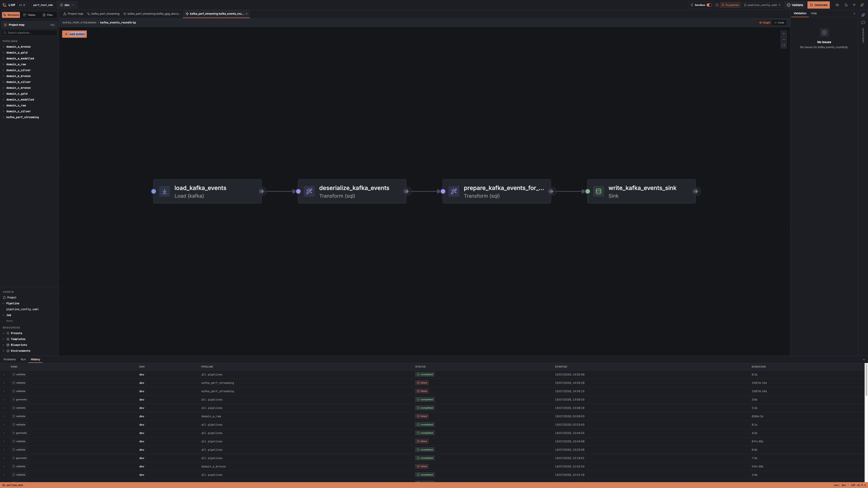This screenshot has width=868, height=488.
Task: Select Structure sidebar view
Action: [11, 15]
